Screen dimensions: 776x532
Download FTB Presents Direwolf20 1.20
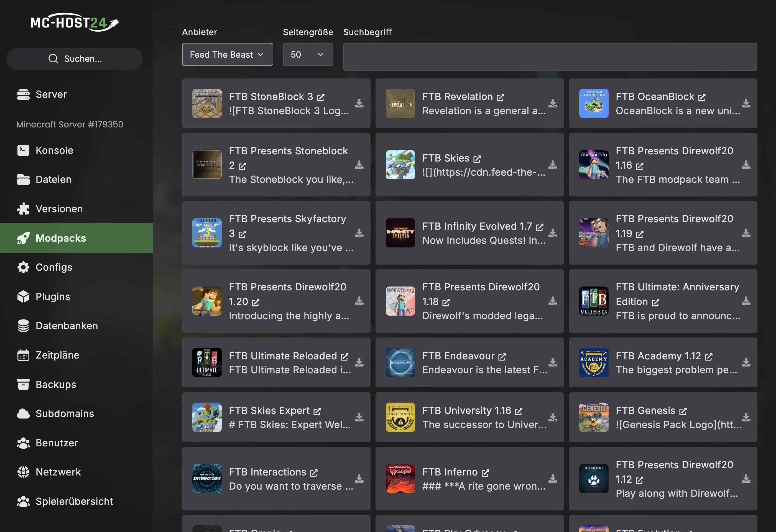359,301
